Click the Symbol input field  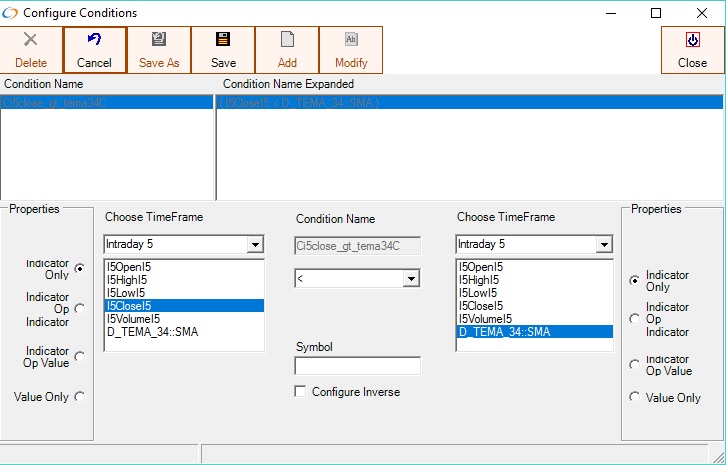click(x=357, y=366)
